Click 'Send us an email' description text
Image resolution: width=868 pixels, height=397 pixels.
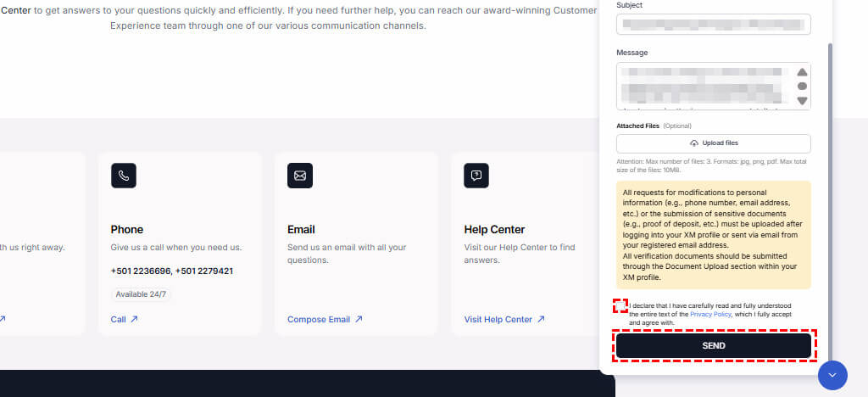tap(347, 254)
